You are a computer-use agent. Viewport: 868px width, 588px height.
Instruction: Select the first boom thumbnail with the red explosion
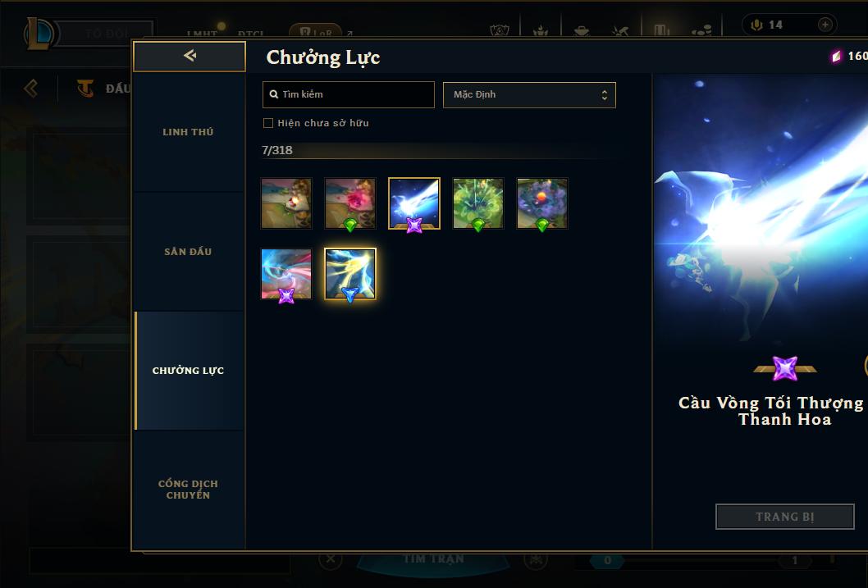286,203
